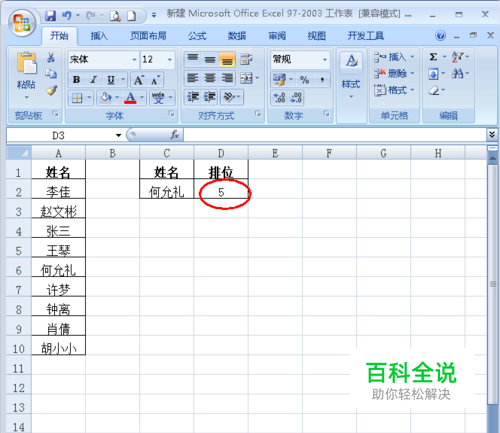Screen dimensions: 500x433
Task: Switch to the 开始 ribbon tab
Action: [59, 35]
